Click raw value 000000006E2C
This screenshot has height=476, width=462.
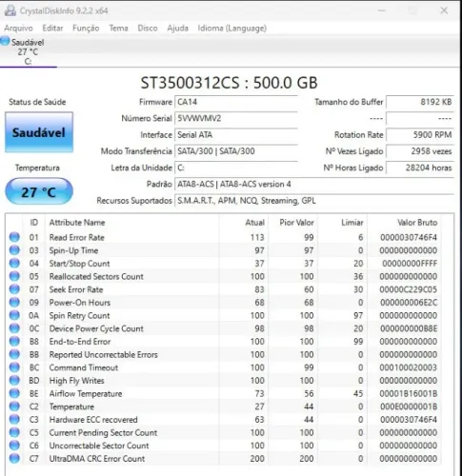point(409,303)
